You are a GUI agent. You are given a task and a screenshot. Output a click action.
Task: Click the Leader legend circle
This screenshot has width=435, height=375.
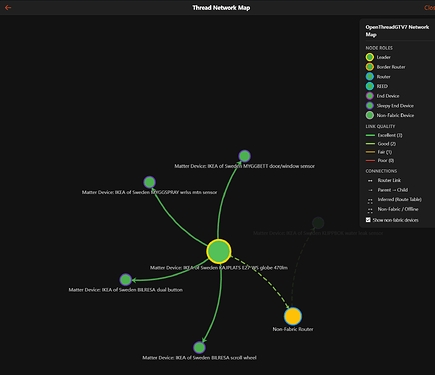370,57
